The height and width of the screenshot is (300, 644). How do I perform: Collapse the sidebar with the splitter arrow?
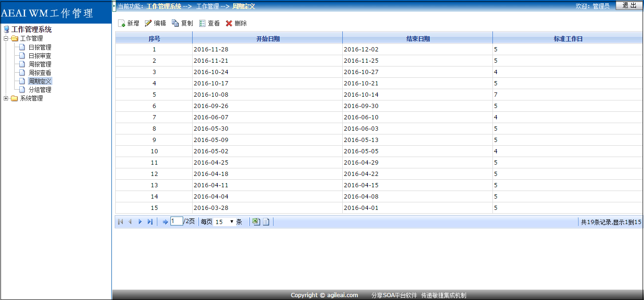click(x=114, y=6)
